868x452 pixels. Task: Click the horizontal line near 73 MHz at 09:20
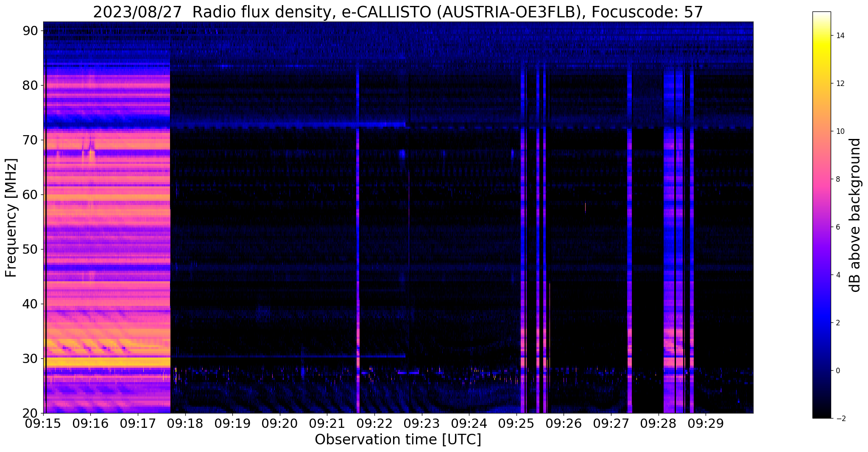point(280,125)
